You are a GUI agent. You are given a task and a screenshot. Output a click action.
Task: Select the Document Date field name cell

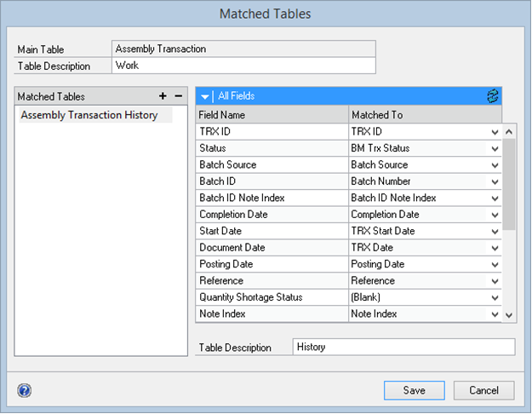click(272, 248)
